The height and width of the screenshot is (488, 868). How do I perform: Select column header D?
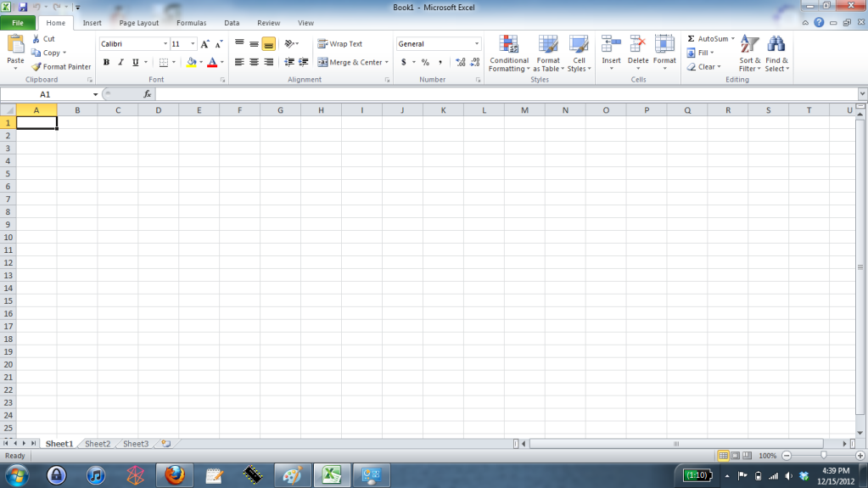tap(159, 110)
